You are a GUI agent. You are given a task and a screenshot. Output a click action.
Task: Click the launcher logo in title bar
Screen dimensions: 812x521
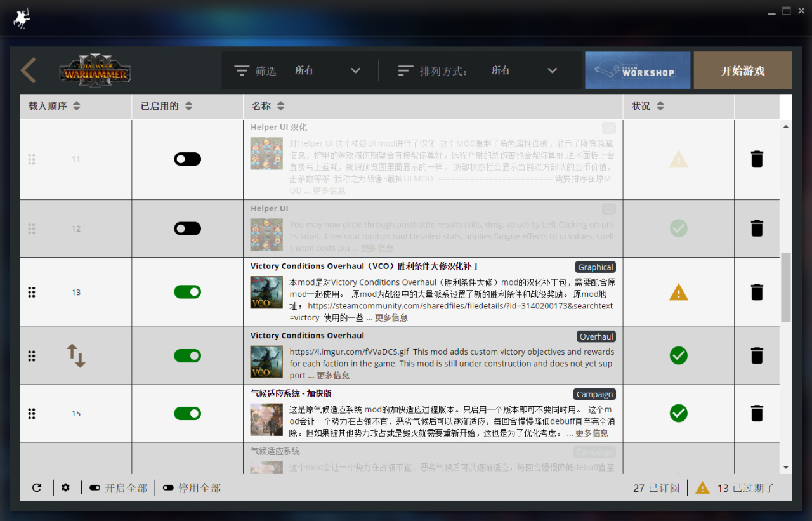[x=22, y=19]
